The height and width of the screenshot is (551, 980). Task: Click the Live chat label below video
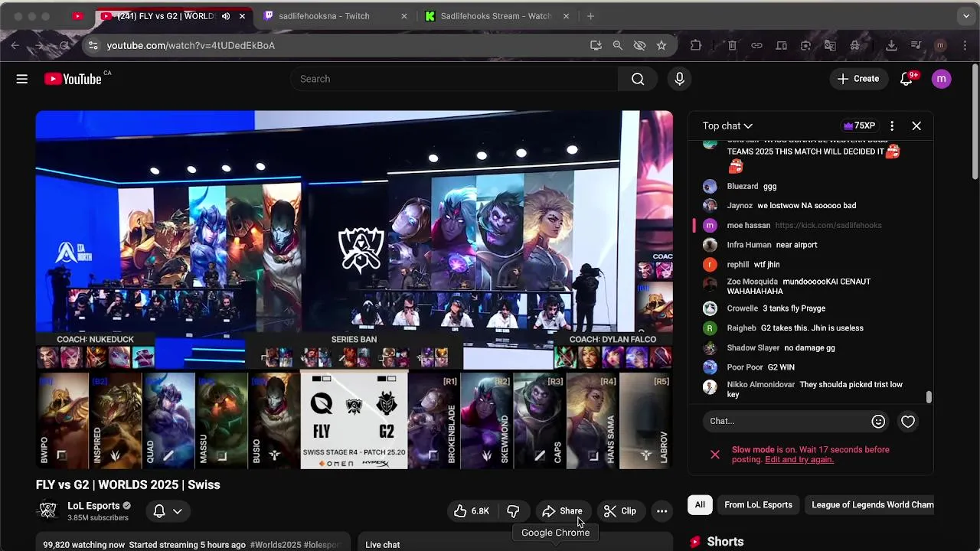click(383, 545)
